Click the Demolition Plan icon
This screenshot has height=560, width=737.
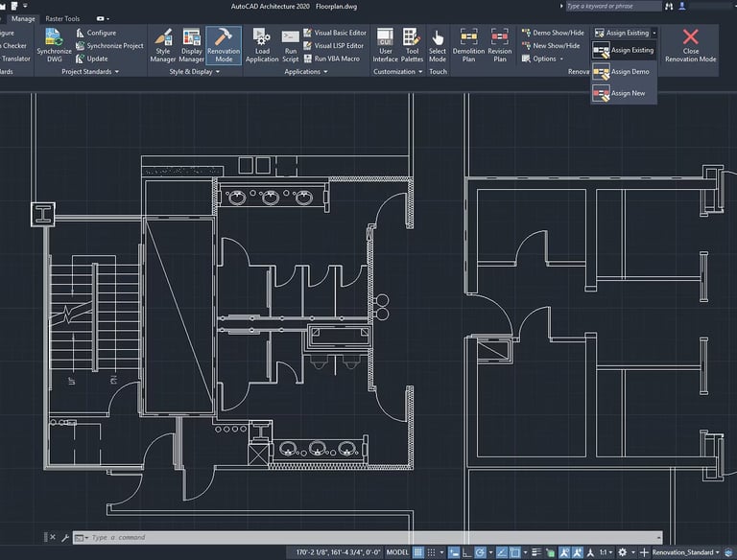point(468,36)
